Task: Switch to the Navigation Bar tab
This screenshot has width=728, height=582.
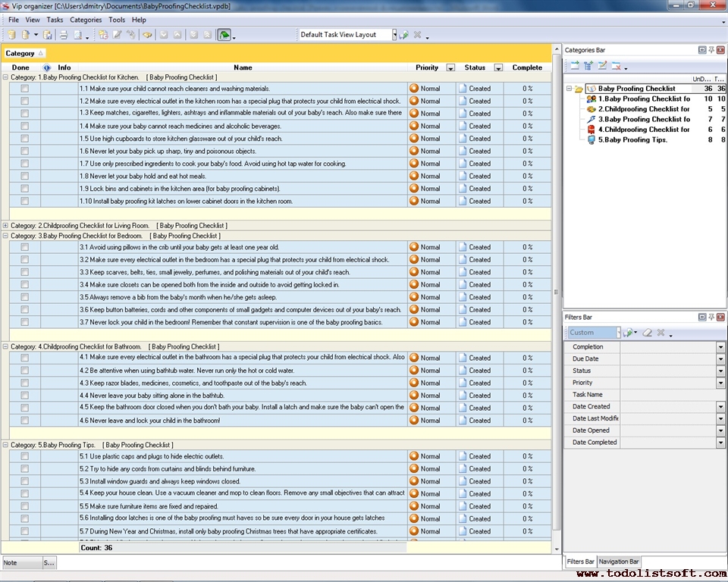Action: click(619, 562)
